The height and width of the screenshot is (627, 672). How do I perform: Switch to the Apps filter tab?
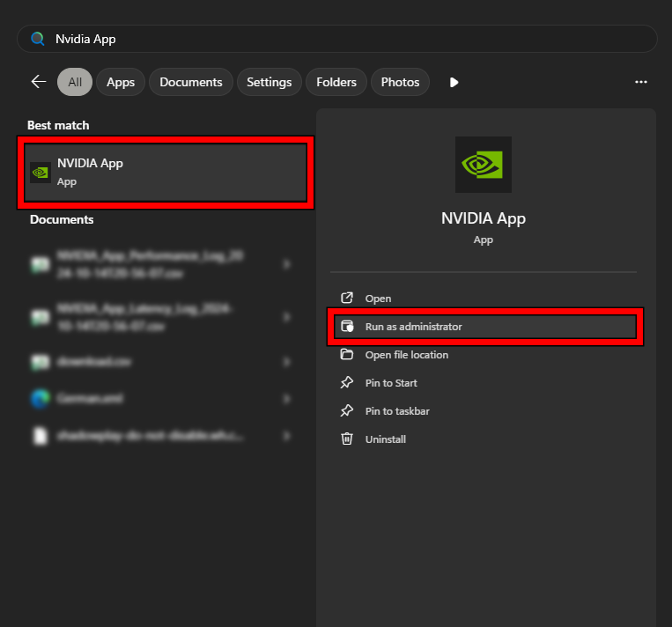[x=121, y=82]
